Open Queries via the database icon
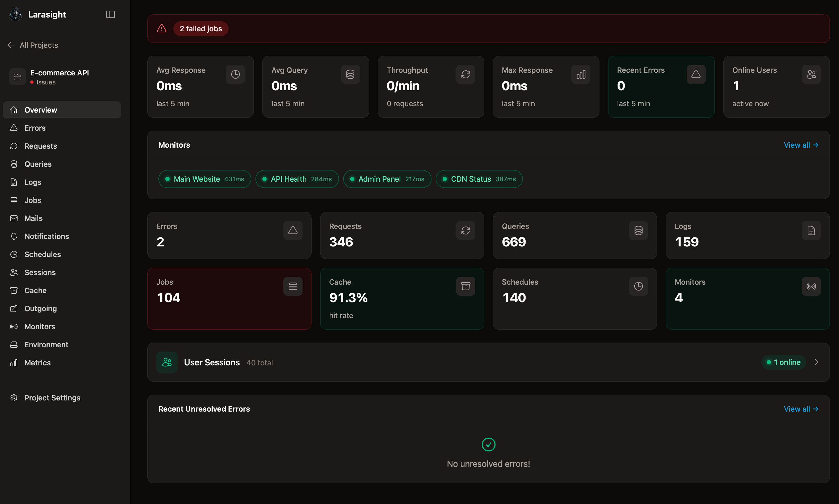The width and height of the screenshot is (839, 504). tap(14, 164)
